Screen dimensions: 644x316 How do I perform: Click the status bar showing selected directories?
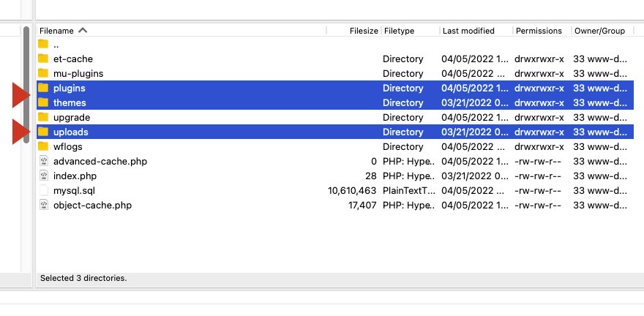click(x=83, y=278)
